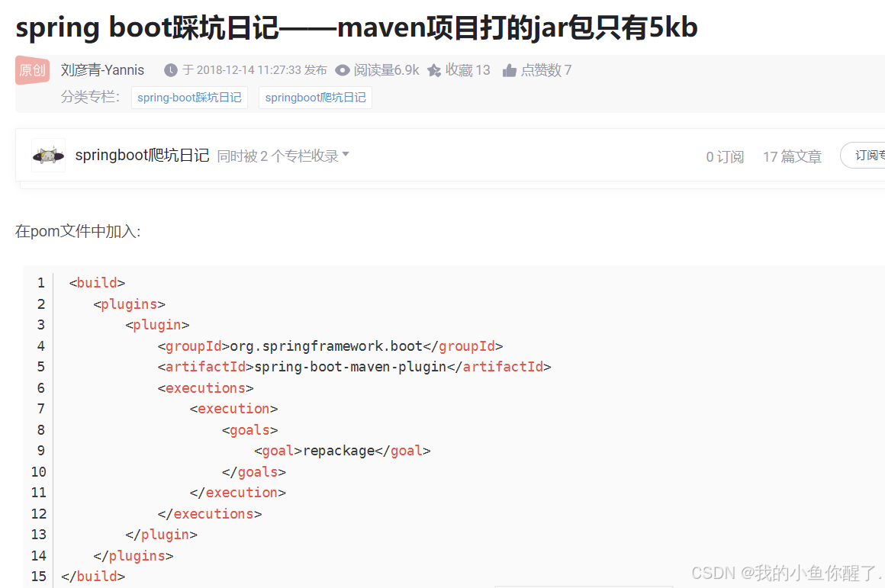Click the 阅读量6.9k text
The image size is (885, 588).
coord(386,70)
